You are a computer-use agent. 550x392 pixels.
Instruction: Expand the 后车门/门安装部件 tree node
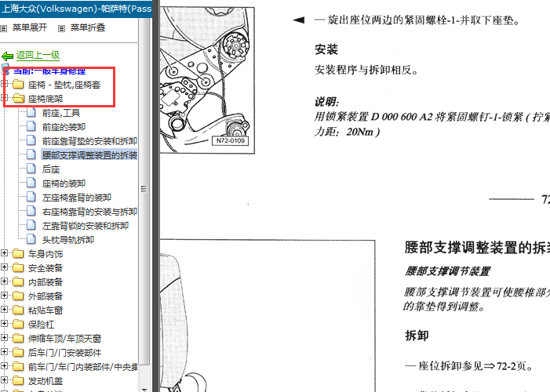[x=4, y=351]
